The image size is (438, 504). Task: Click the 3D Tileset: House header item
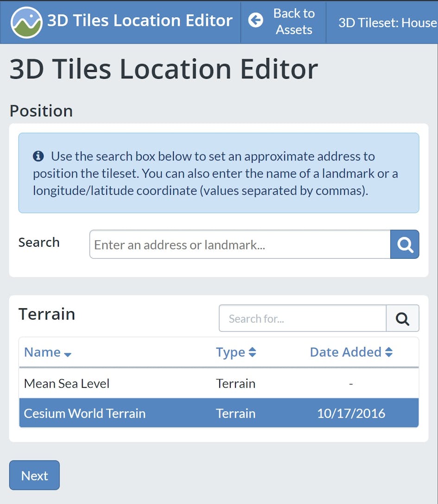click(x=386, y=22)
